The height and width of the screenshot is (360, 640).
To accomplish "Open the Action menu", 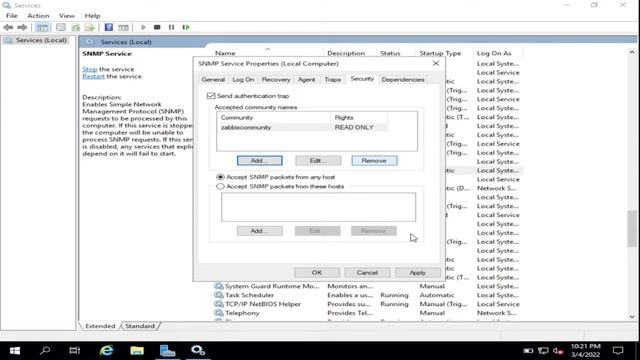I will coord(38,16).
